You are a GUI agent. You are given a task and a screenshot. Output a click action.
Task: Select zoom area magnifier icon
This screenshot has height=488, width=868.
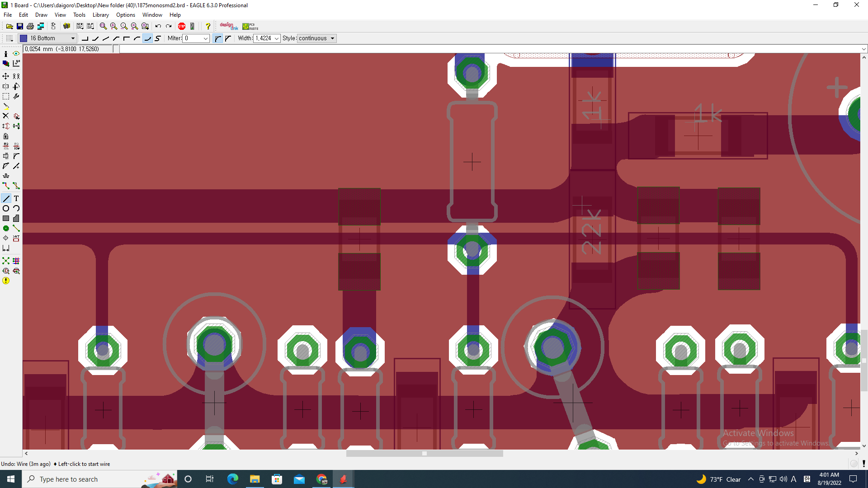click(x=145, y=26)
